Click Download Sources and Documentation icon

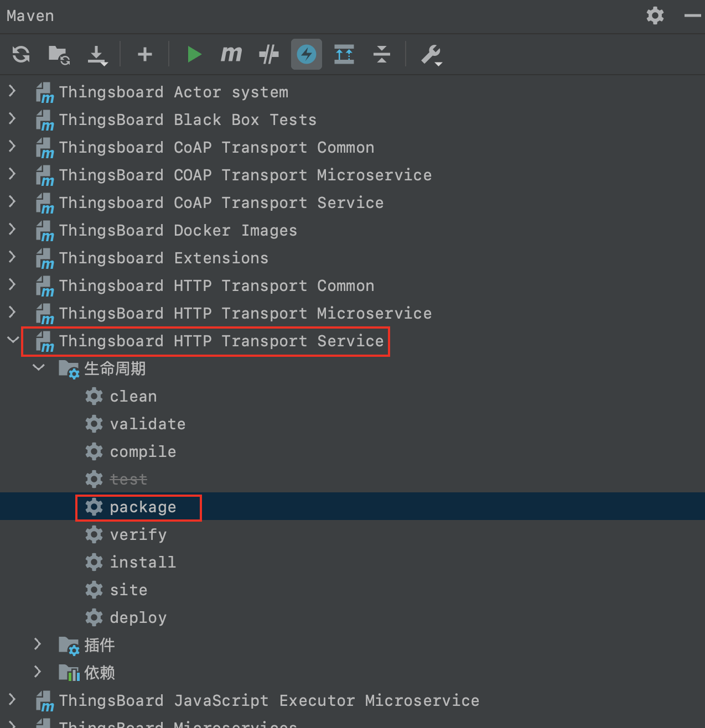click(97, 55)
